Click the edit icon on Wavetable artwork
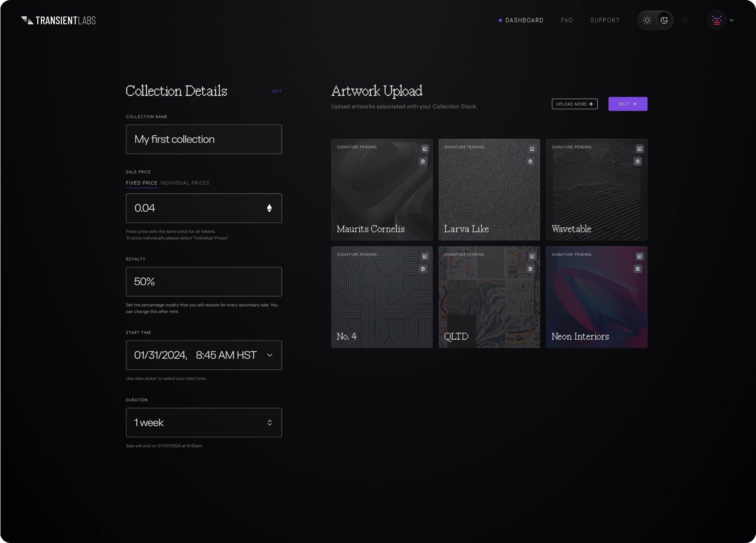 639,149
